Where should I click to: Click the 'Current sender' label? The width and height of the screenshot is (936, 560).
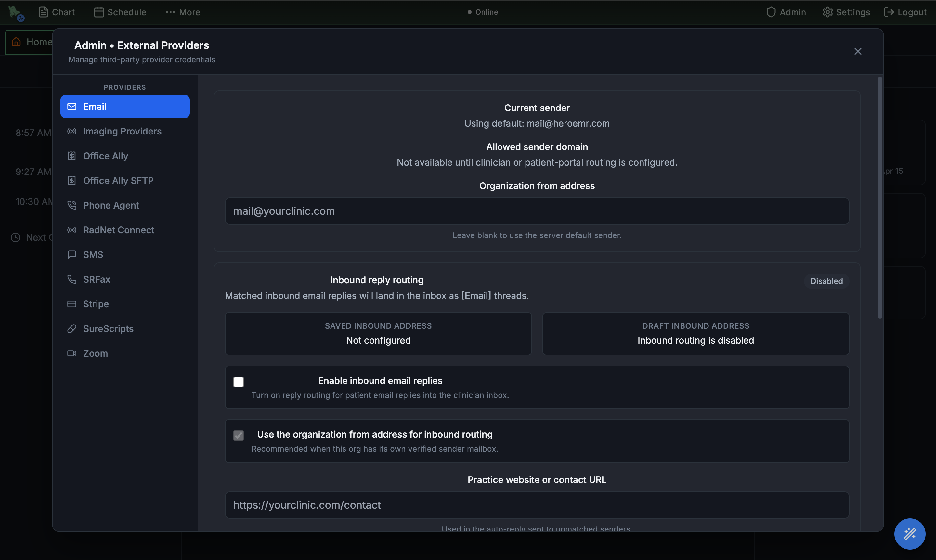(x=537, y=108)
